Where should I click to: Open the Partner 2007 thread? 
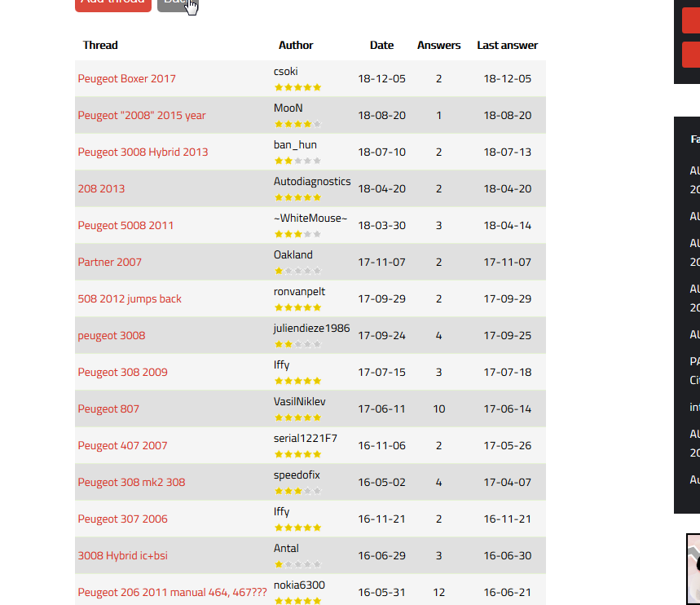[x=109, y=262]
